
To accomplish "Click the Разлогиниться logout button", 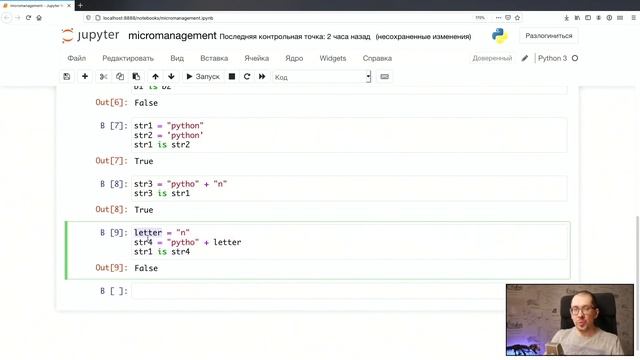I will click(x=549, y=36).
